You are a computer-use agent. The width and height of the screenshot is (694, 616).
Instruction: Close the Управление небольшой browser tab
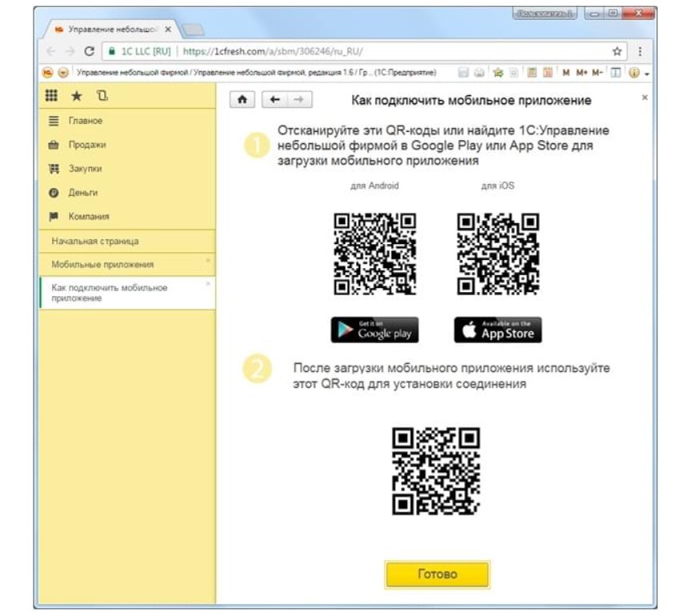pos(168,29)
